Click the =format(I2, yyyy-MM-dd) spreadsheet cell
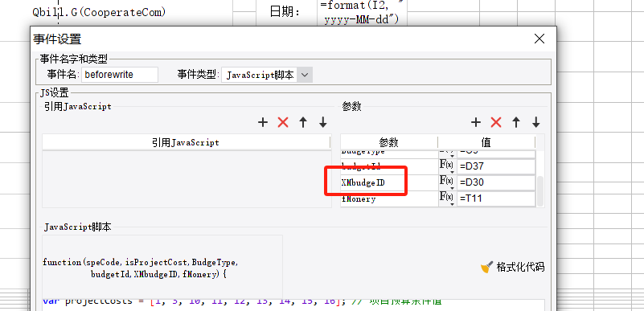 362,12
